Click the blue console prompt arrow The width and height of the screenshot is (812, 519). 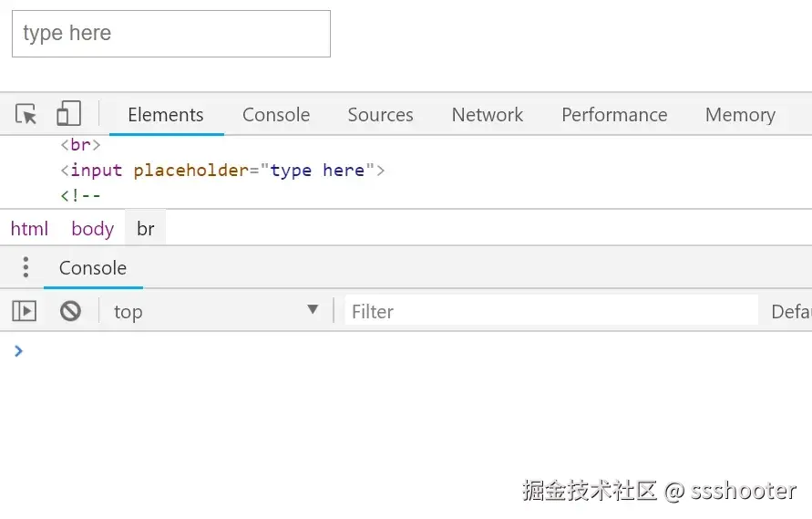click(18, 351)
